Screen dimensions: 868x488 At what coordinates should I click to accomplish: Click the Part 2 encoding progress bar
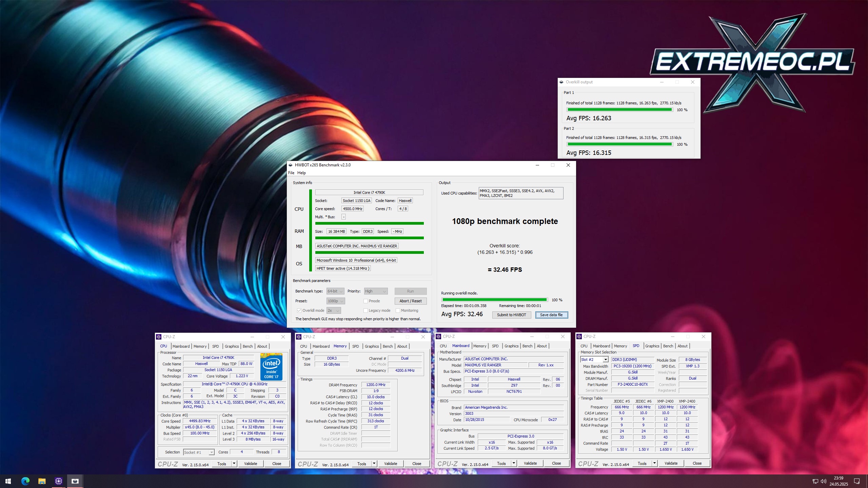619,144
